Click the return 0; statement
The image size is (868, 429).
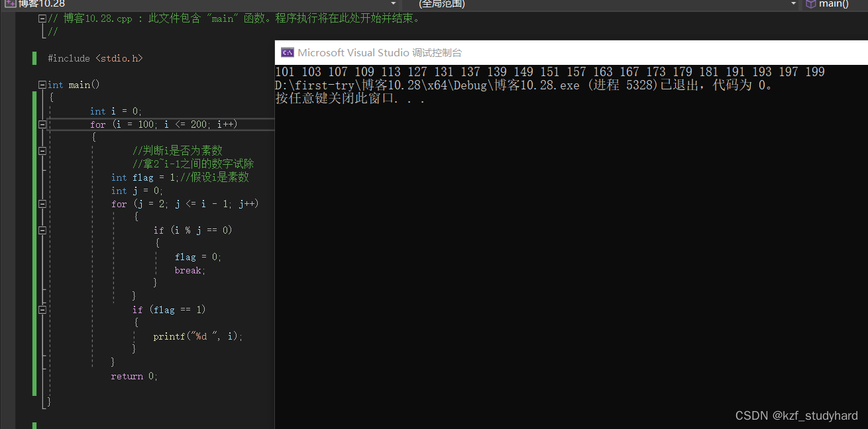pyautogui.click(x=135, y=376)
